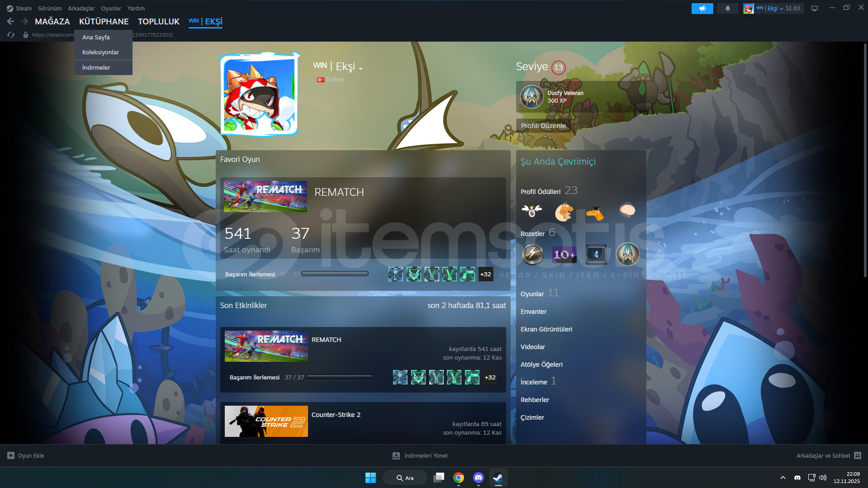868x488 pixels.
Task: Go back with the back arrow
Action: pos(10,21)
